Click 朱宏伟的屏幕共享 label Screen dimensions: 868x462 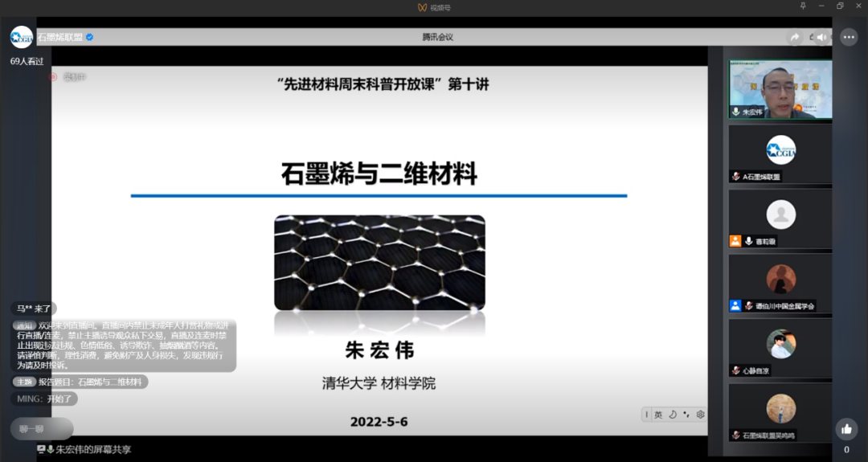coord(93,449)
